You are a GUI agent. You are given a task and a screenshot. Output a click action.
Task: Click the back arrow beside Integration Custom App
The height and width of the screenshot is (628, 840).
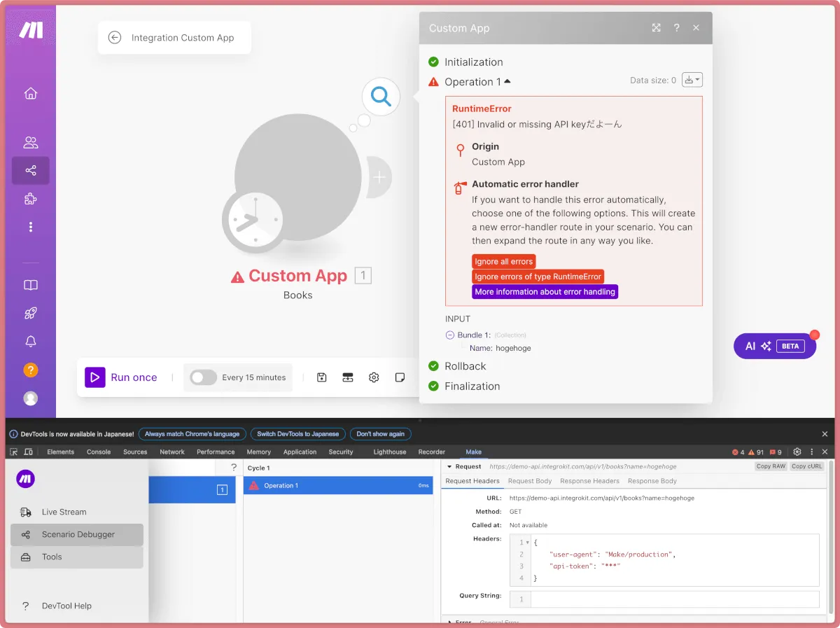(115, 38)
